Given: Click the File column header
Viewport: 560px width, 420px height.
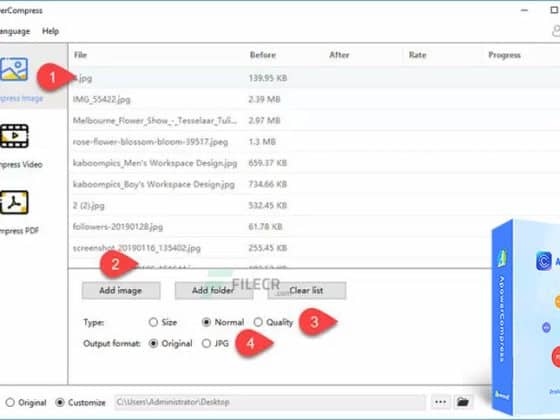Looking at the screenshot, I should coord(80,55).
